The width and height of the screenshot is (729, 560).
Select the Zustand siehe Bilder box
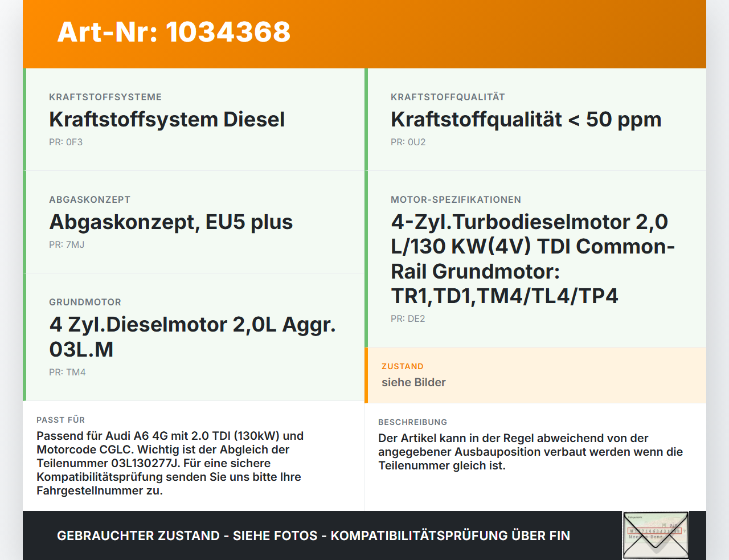[535, 375]
